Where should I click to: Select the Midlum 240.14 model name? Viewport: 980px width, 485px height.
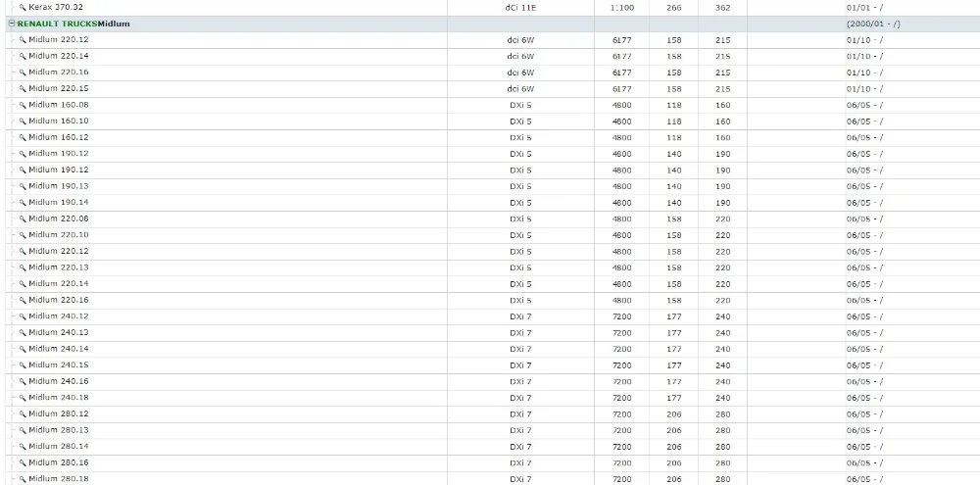[x=59, y=348]
